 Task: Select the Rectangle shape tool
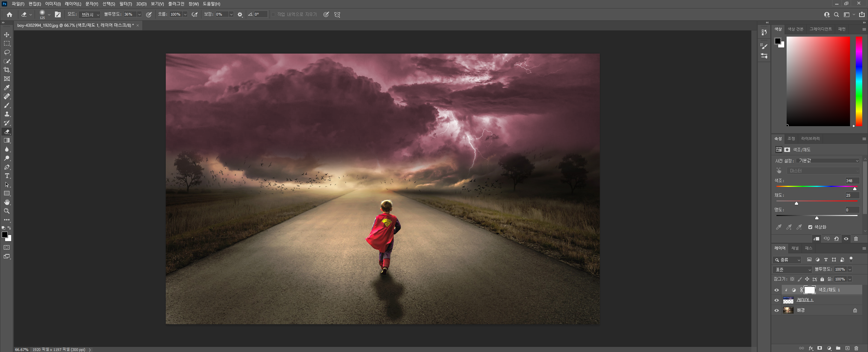pos(7,193)
